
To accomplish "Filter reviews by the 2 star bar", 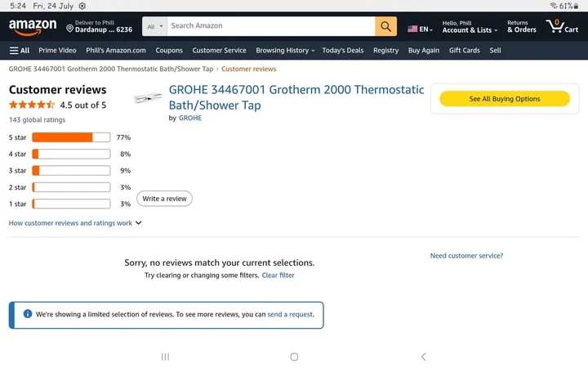I will point(71,187).
